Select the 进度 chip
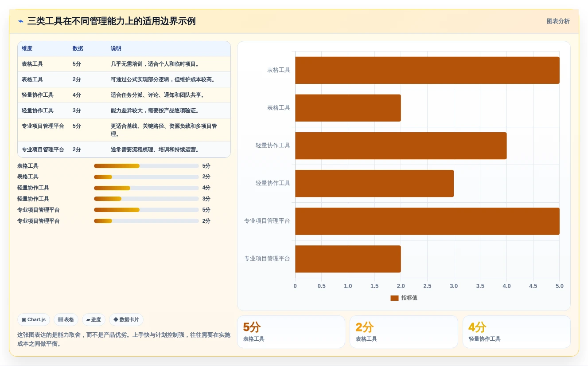 click(x=93, y=319)
